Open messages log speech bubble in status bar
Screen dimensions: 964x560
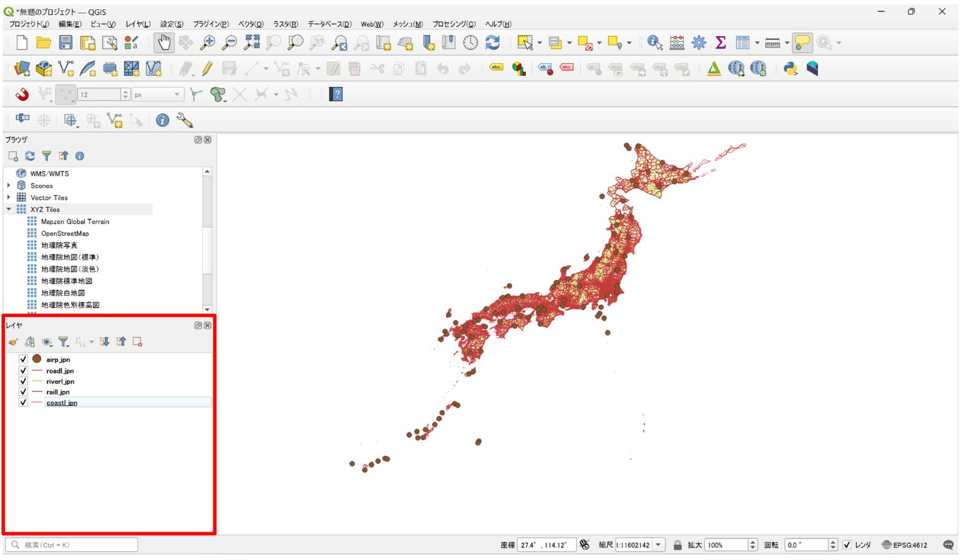[x=948, y=545]
